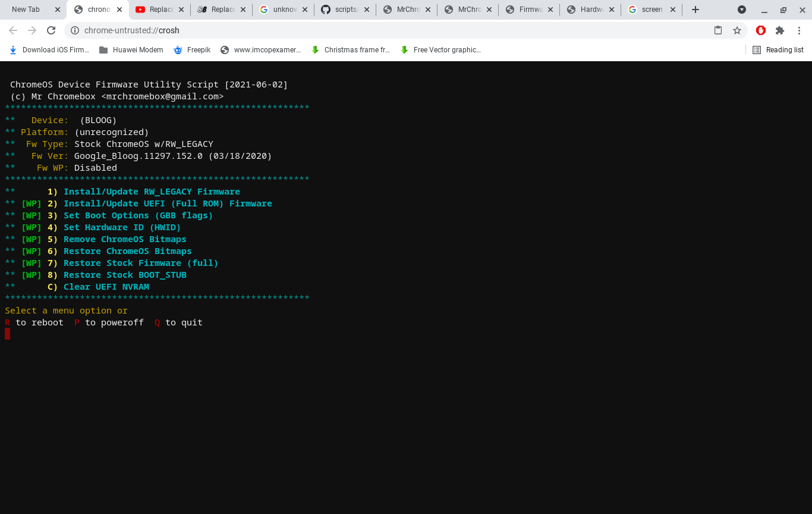Click the 'Google_Bloog.11297.152.0' firmware version text

[139, 156]
